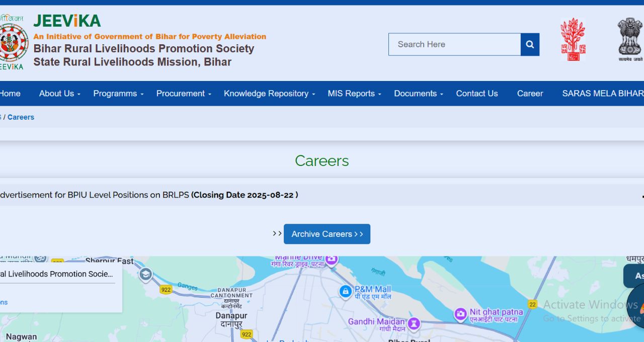Screen dimensions: 644x342
Task: Select the Nit ghat patna camera pin
Action: pyautogui.click(x=460, y=315)
